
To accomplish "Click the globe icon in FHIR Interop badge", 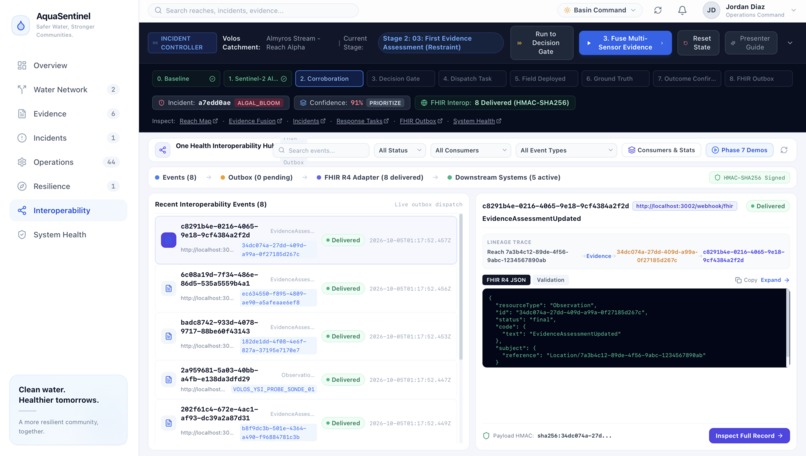I will click(x=424, y=103).
